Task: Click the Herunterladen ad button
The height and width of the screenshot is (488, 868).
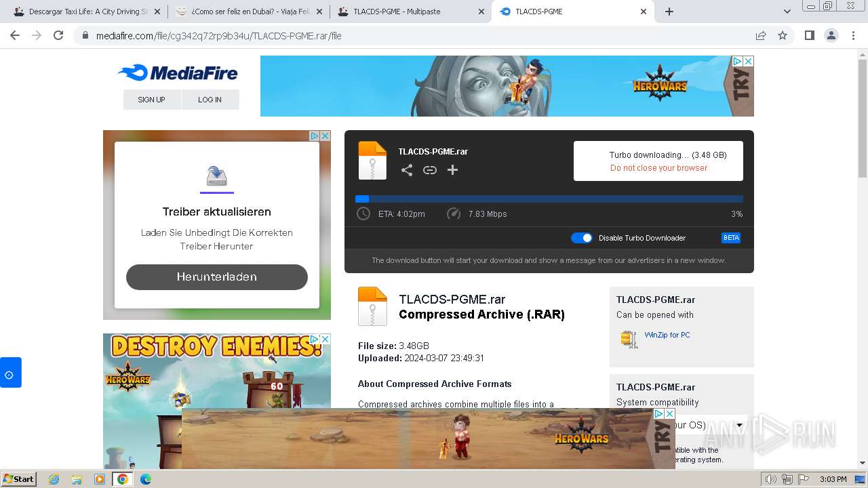Action: [x=217, y=277]
